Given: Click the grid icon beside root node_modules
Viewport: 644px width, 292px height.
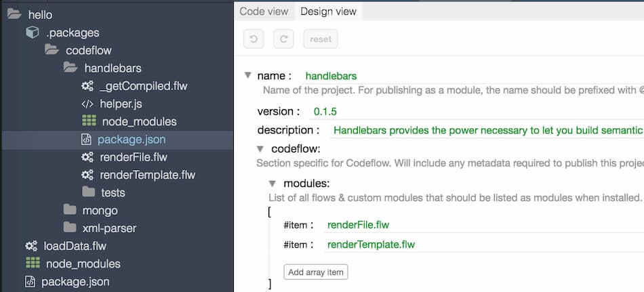Looking at the screenshot, I should pos(33,263).
